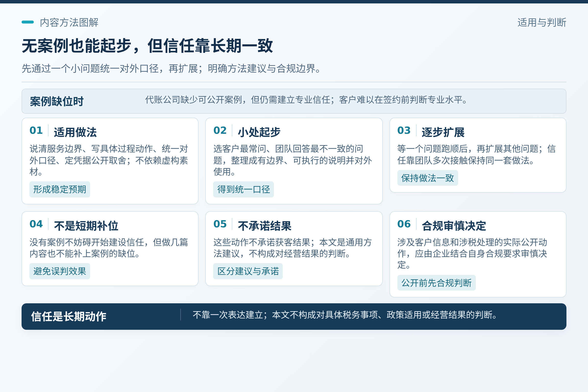Click the 内容方法图解 header label
Screen dimensions: 588x392
69,23
